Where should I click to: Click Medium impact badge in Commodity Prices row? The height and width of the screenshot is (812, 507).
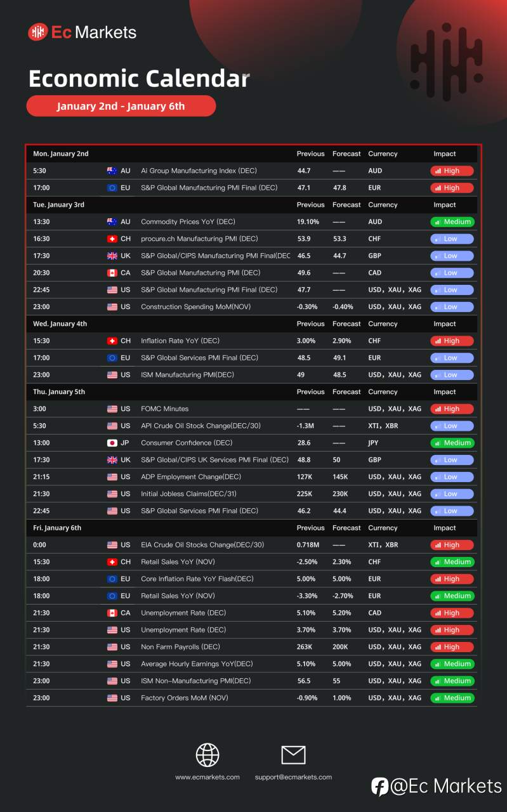452,222
